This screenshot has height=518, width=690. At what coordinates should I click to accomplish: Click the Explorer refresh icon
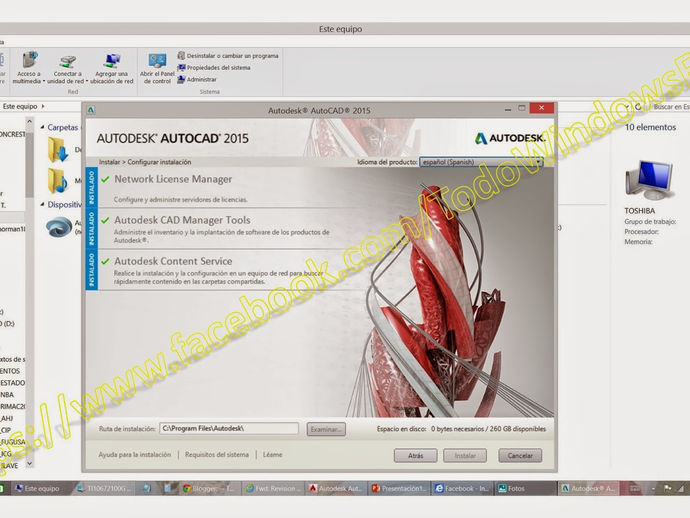point(638,107)
